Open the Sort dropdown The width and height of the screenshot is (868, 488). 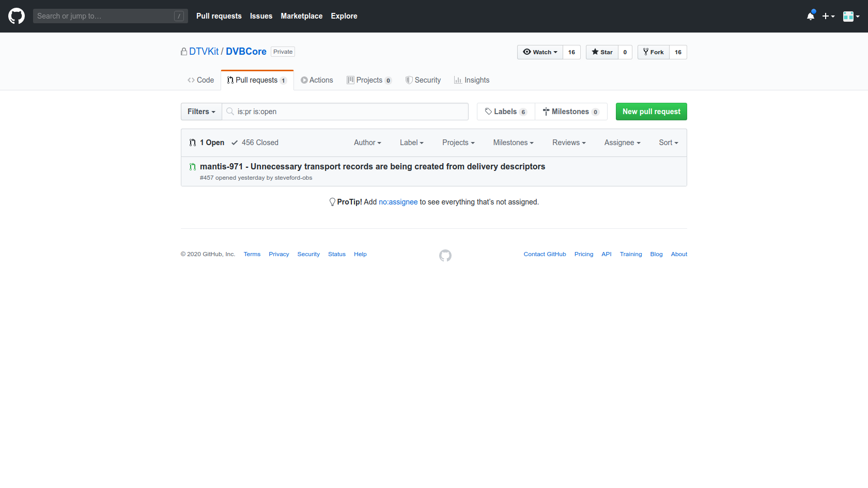(668, 143)
